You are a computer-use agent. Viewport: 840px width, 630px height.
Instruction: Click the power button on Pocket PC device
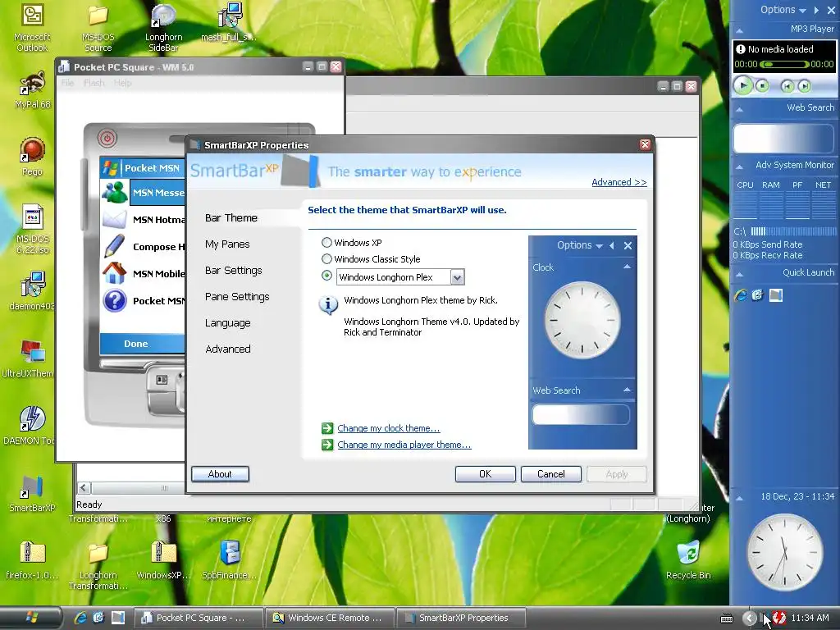coord(107,138)
